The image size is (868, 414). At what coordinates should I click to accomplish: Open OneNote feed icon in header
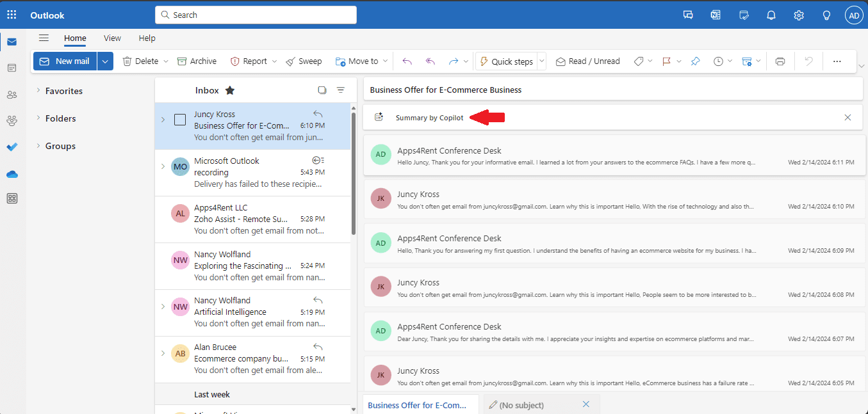[716, 15]
